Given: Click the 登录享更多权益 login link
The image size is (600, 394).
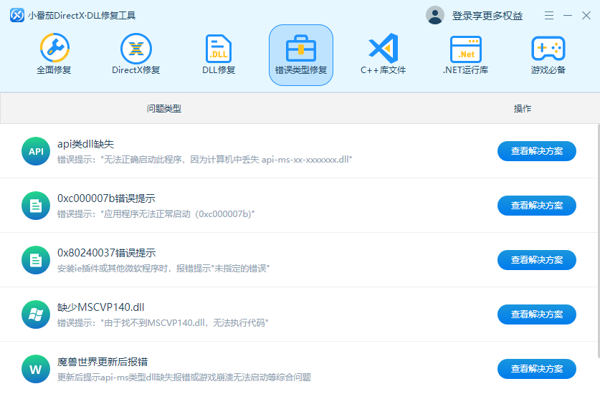Looking at the screenshot, I should (487, 16).
